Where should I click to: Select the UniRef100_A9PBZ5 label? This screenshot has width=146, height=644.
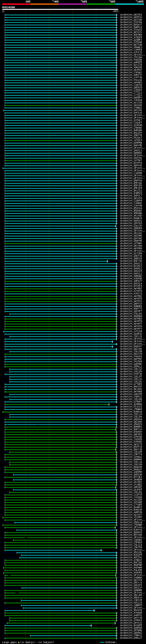pos(131,63)
